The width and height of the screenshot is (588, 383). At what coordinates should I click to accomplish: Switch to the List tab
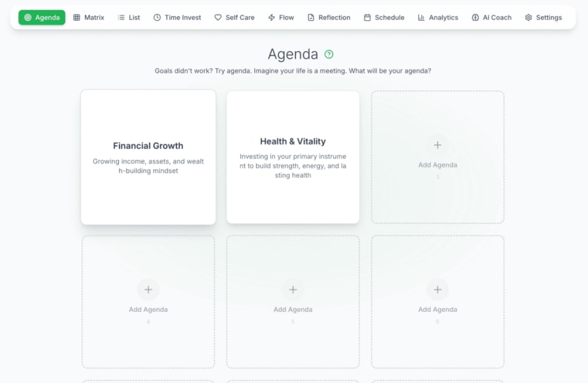[129, 17]
